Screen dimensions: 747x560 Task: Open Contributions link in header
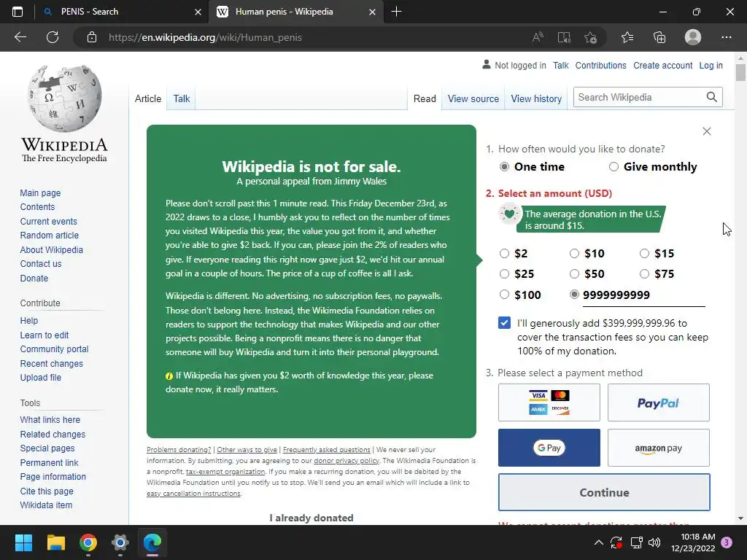(600, 65)
